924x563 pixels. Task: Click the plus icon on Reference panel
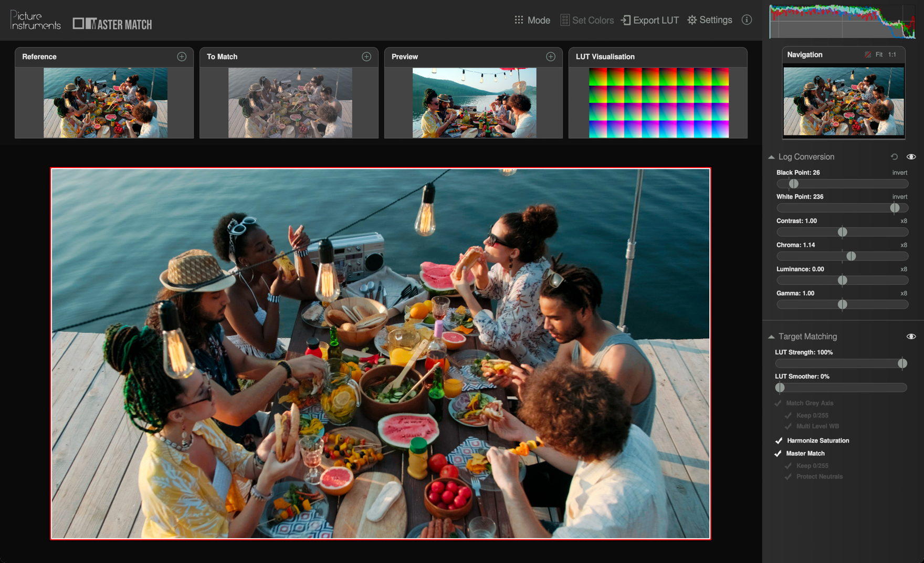pyautogui.click(x=182, y=57)
